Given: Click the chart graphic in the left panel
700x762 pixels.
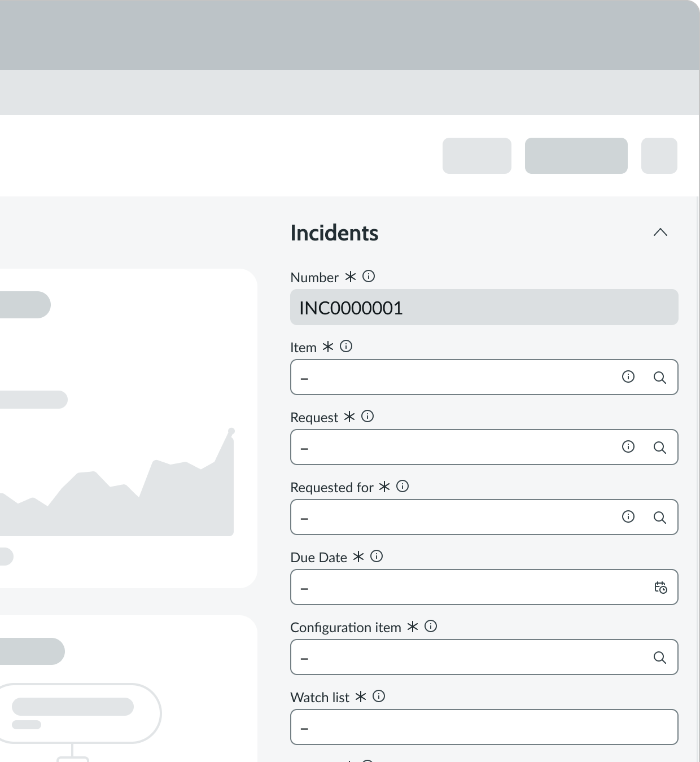Looking at the screenshot, I should [x=113, y=497].
